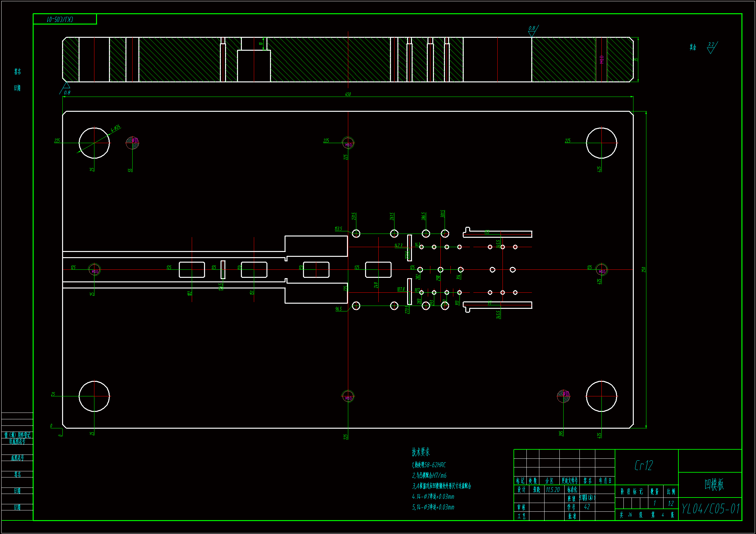The height and width of the screenshot is (534, 756).
Task: Select the bottom-right large guide hole circle
Action: tap(601, 396)
